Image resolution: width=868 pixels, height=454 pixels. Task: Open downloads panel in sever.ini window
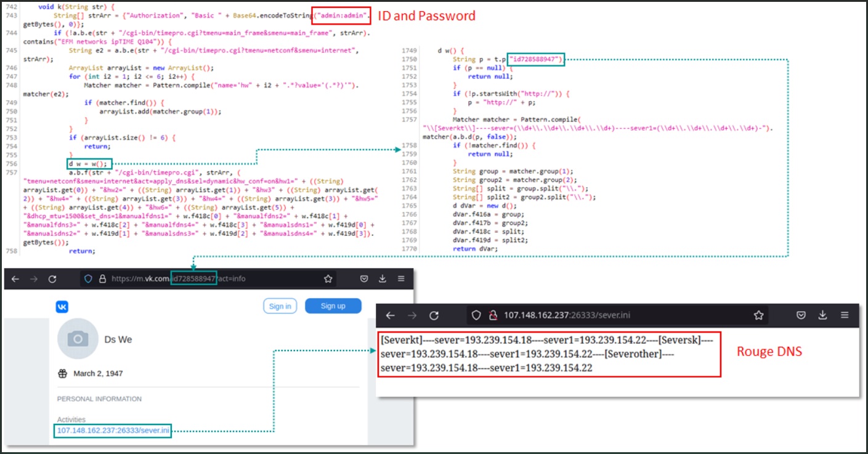pos(822,315)
